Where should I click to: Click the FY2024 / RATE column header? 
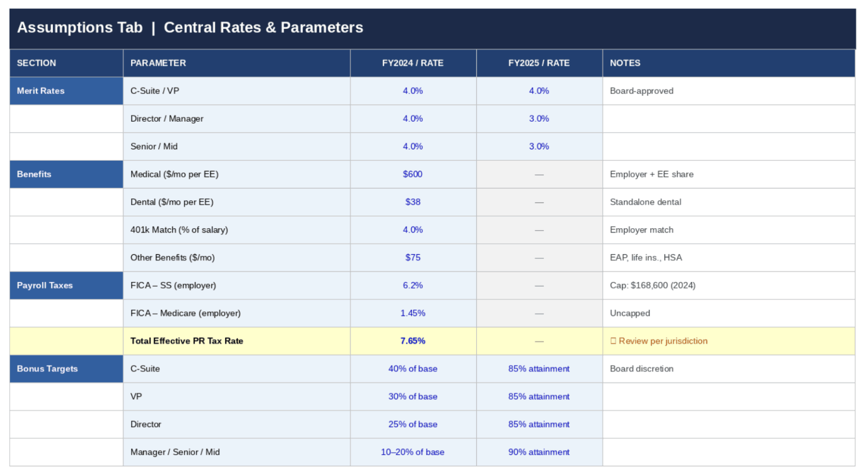[x=413, y=63]
